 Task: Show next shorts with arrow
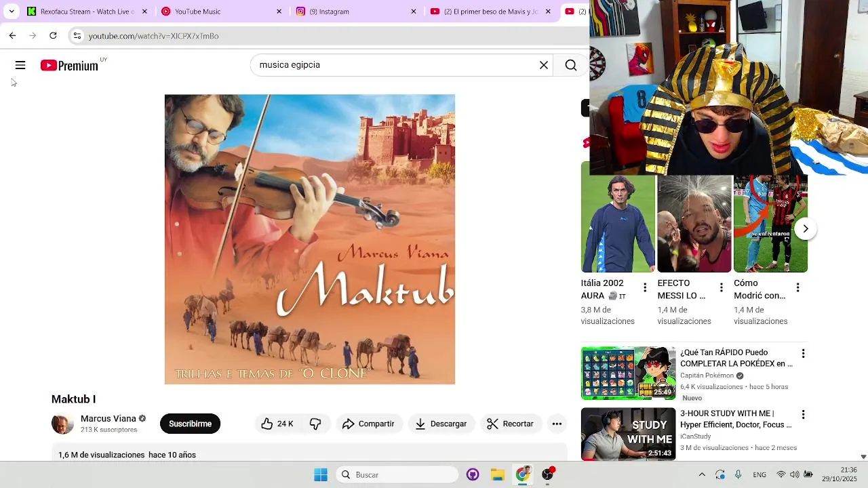tap(805, 228)
